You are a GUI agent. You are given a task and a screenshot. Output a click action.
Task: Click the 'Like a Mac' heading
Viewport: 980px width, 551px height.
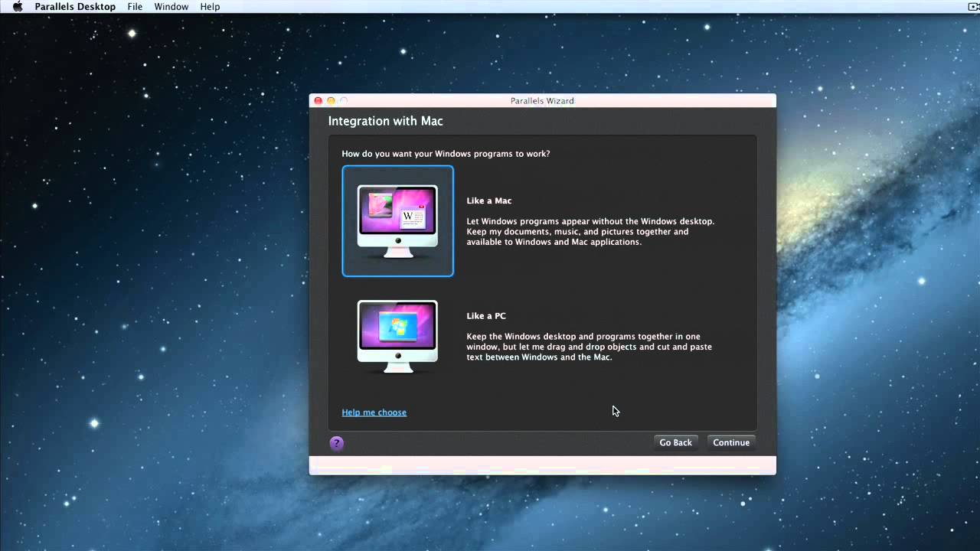point(489,201)
